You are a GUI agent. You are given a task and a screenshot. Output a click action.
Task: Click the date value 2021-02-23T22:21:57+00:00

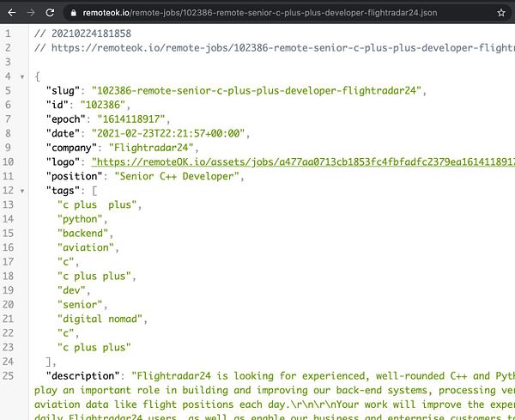168,133
